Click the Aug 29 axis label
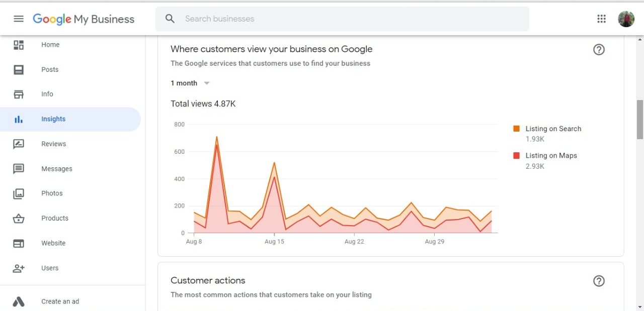644x311 pixels. click(434, 242)
